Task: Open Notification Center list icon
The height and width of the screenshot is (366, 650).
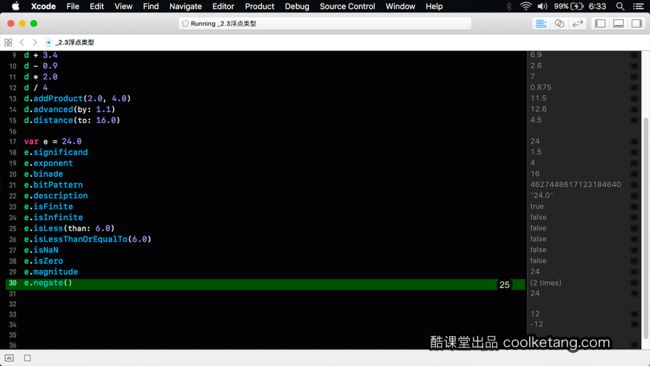Action: coord(638,6)
